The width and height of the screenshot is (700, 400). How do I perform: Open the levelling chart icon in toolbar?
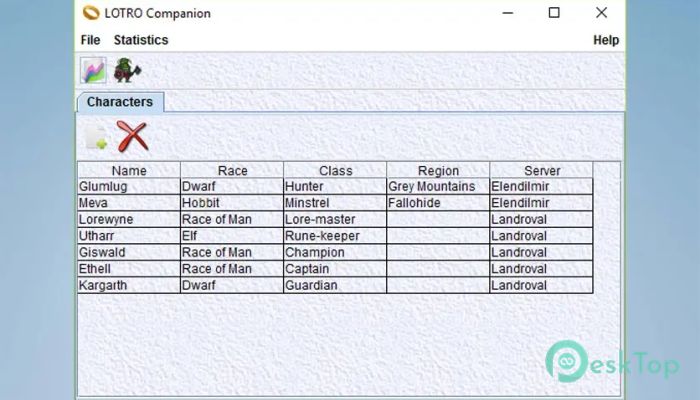point(94,70)
